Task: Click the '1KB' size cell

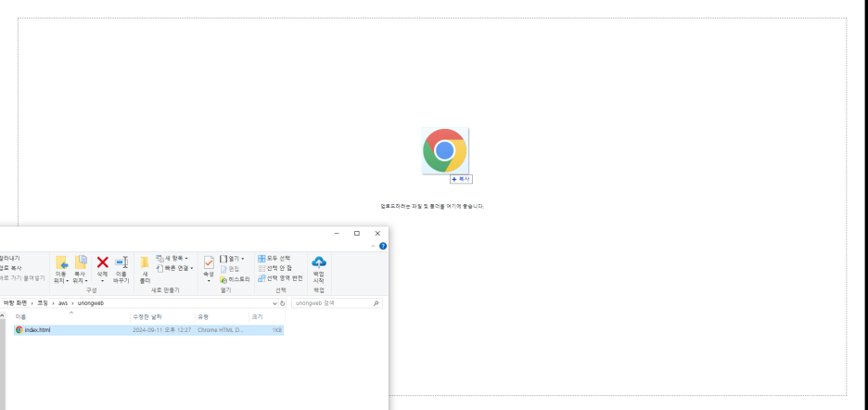Action: click(276, 330)
